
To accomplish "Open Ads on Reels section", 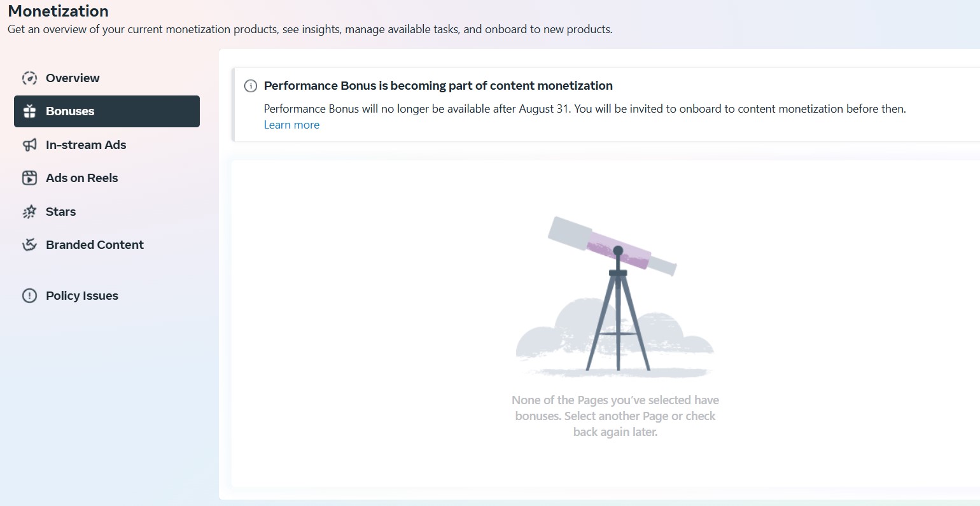I will [107, 178].
